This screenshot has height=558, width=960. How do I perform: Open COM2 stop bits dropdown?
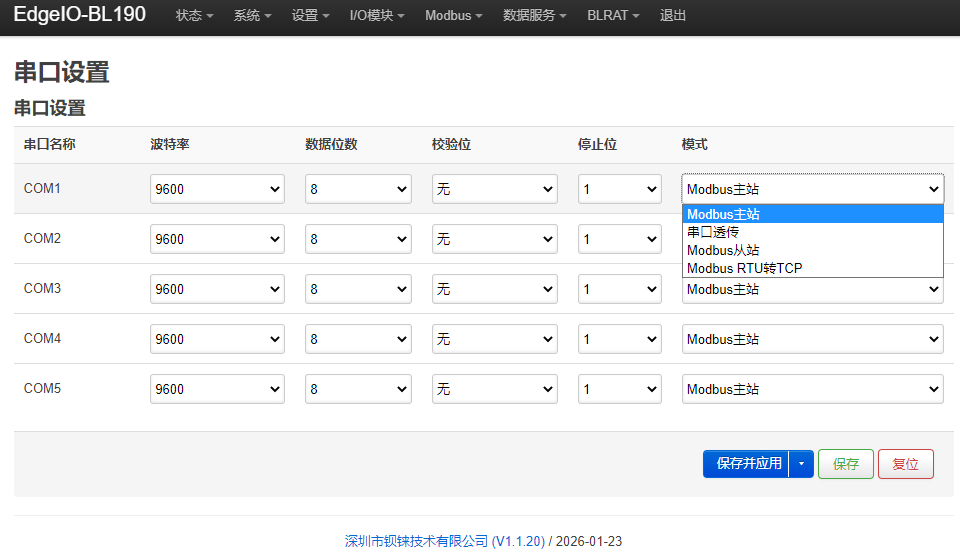coord(620,239)
